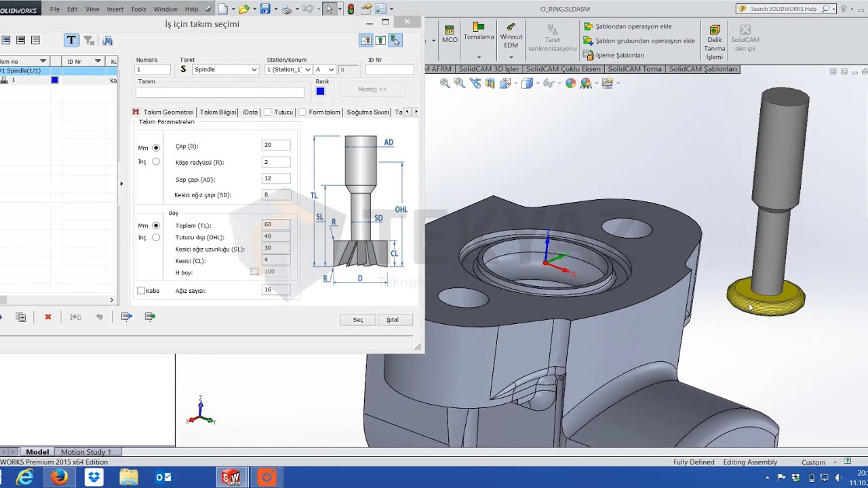
Task: Click the SolidWorks Save icon
Action: pyautogui.click(x=265, y=9)
